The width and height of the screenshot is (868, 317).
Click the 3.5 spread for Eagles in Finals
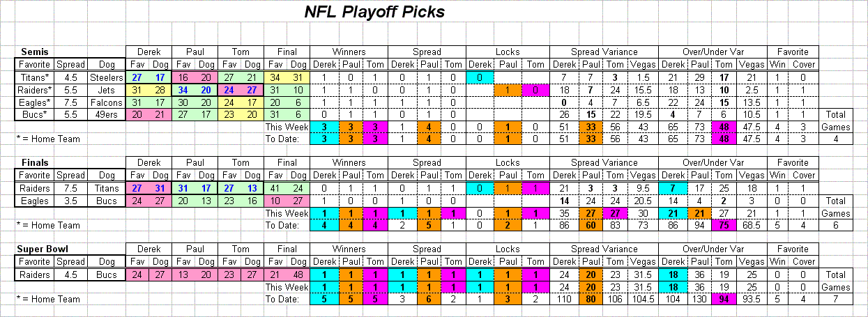point(71,201)
